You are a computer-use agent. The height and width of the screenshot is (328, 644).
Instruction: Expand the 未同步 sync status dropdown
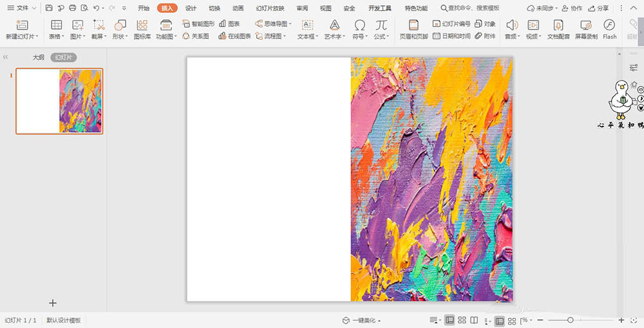coord(556,8)
